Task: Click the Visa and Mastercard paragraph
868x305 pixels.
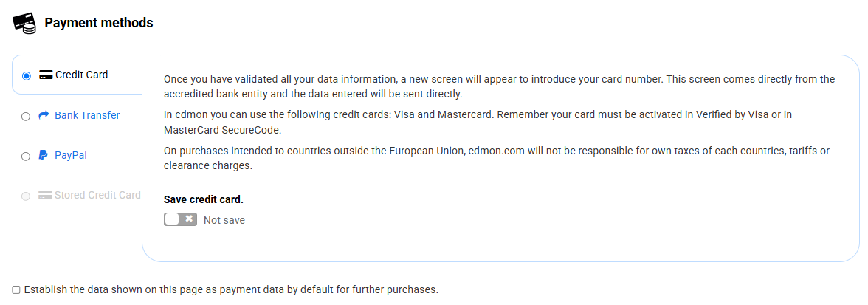Action: tap(487, 122)
